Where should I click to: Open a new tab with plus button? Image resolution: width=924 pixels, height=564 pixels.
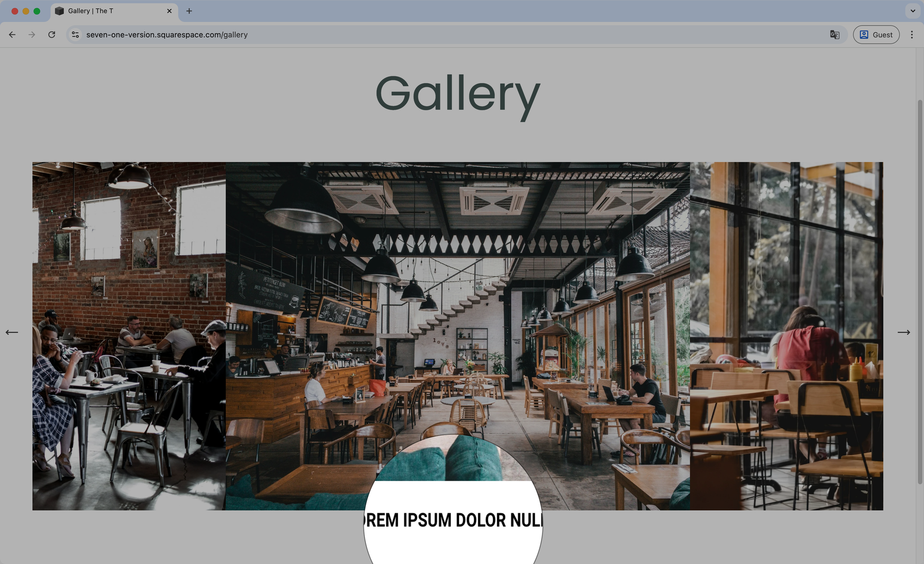pos(189,11)
